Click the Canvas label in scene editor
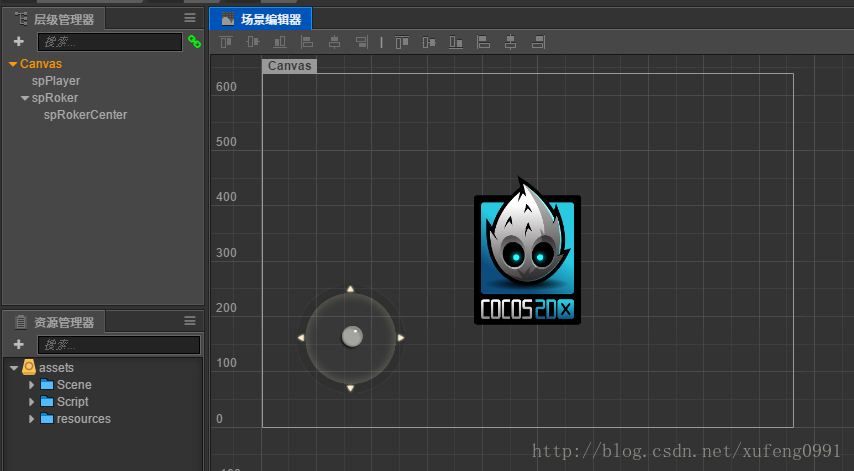The width and height of the screenshot is (854, 471). click(289, 66)
